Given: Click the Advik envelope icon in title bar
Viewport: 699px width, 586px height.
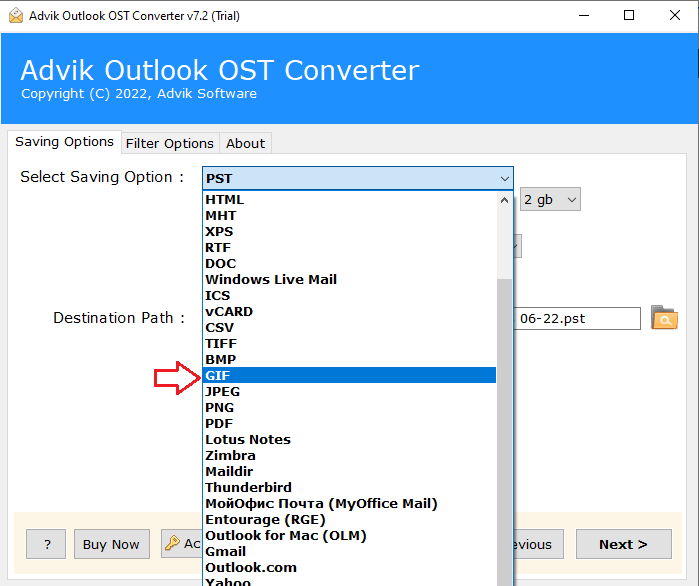Looking at the screenshot, I should 16,16.
